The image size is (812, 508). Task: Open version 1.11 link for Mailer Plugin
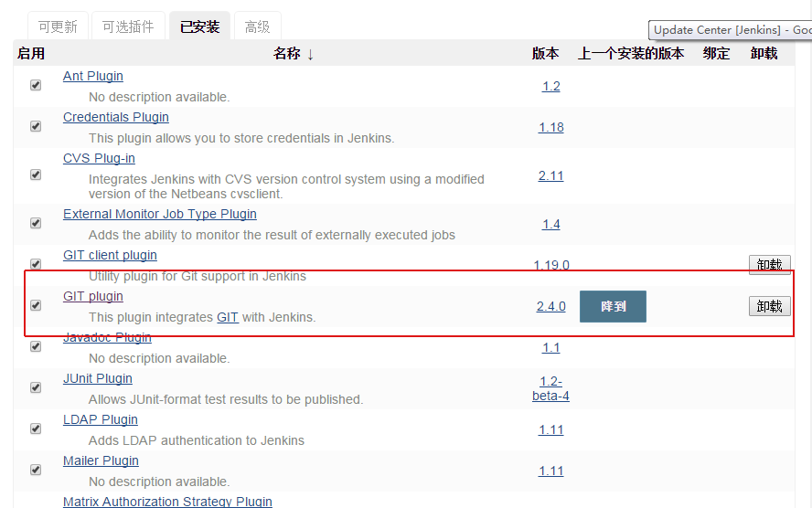point(551,471)
